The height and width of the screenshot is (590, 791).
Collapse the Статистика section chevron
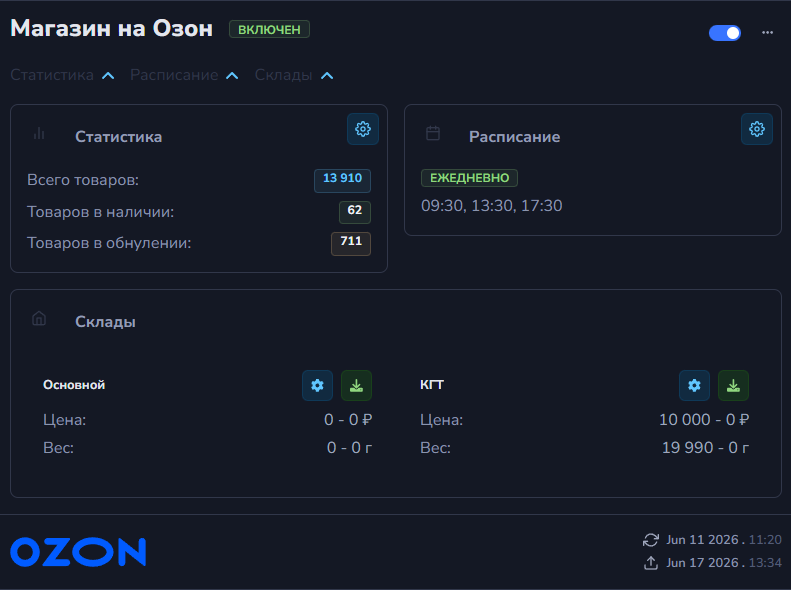point(108,76)
